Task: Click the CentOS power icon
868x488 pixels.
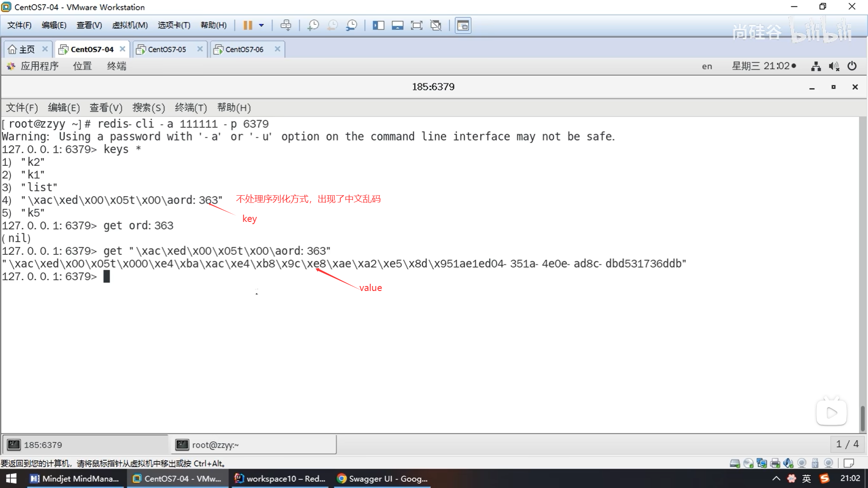Action: pyautogui.click(x=852, y=66)
